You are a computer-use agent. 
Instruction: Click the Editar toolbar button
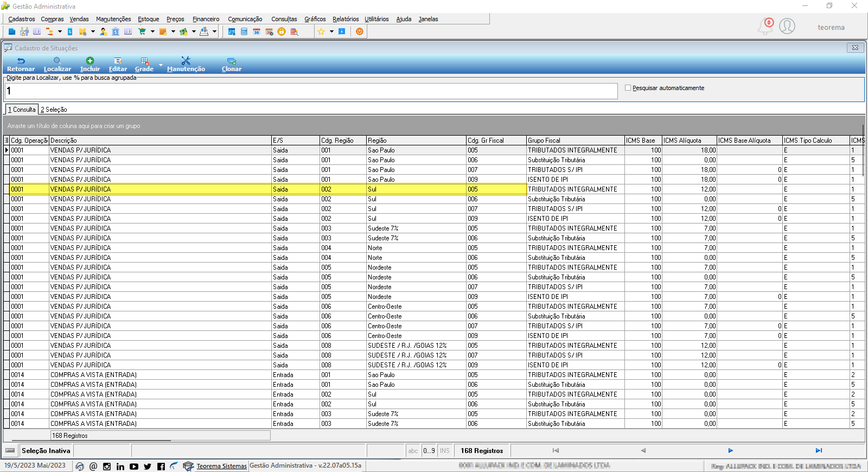point(118,65)
